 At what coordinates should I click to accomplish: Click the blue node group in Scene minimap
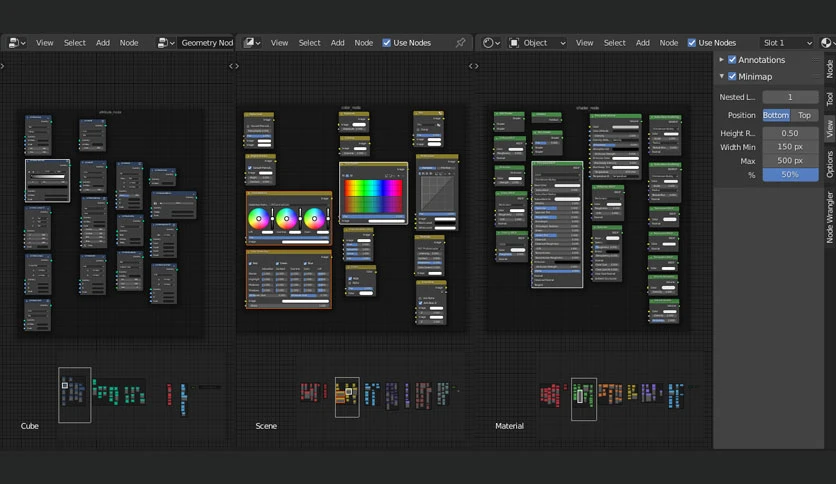(x=372, y=393)
